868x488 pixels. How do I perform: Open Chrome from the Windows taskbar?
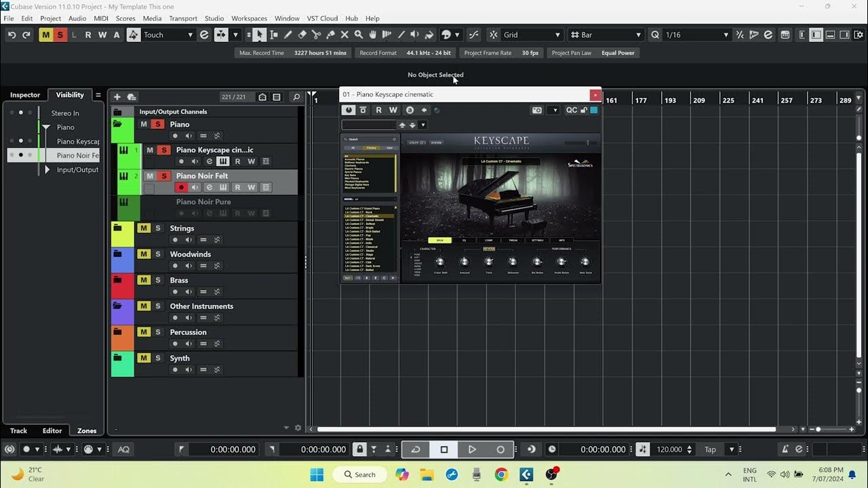coord(501,474)
